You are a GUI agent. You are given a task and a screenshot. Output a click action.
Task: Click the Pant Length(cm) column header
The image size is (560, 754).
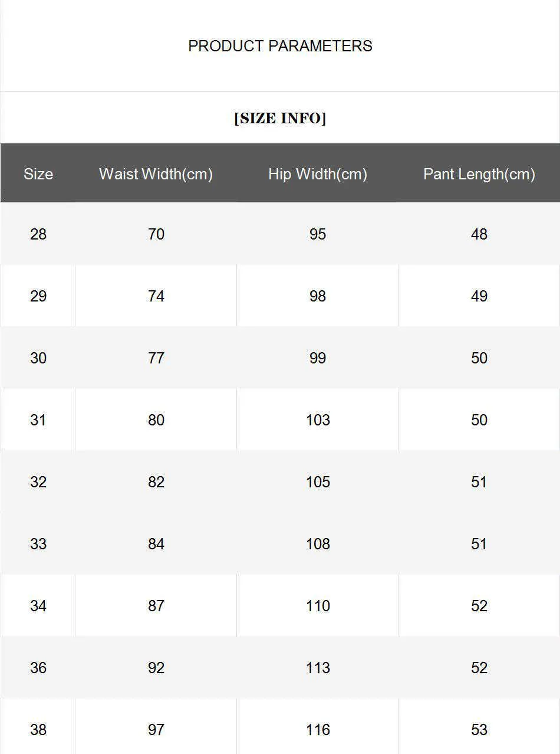point(479,174)
